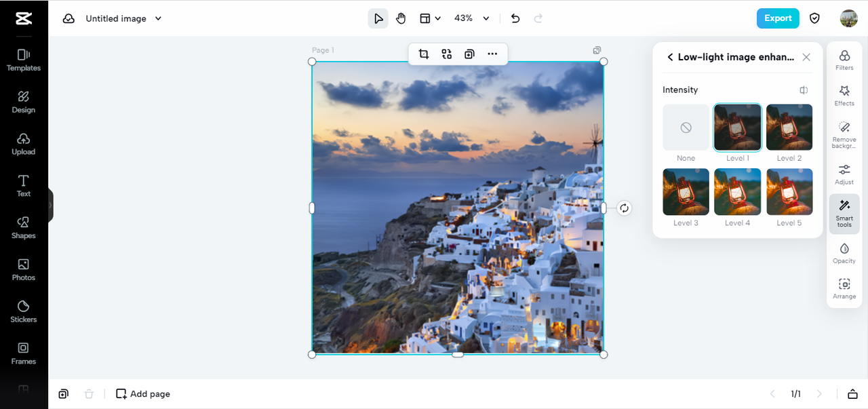Click the replace image icon in floating toolbar
Screen dimensions: 868x409
coord(446,54)
